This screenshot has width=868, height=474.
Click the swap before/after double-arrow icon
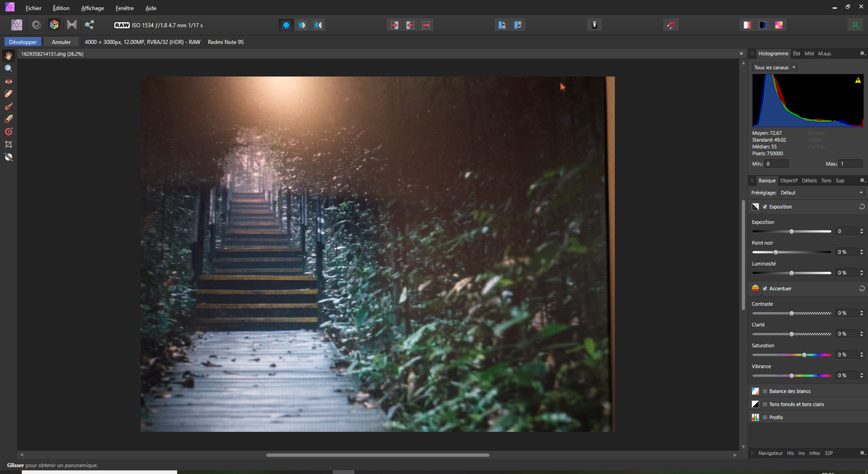pyautogui.click(x=426, y=25)
